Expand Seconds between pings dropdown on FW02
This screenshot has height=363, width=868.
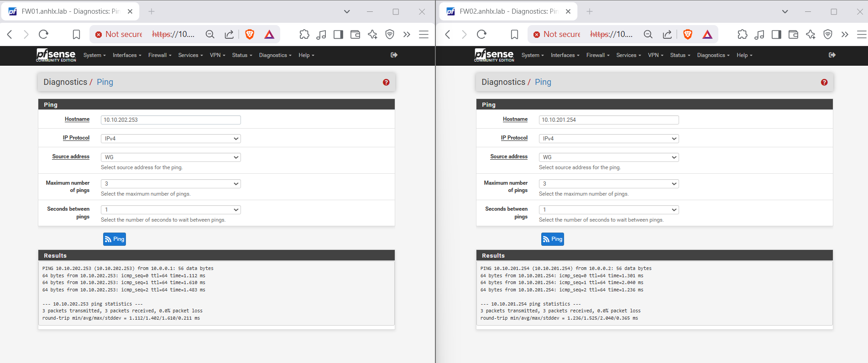tap(608, 210)
